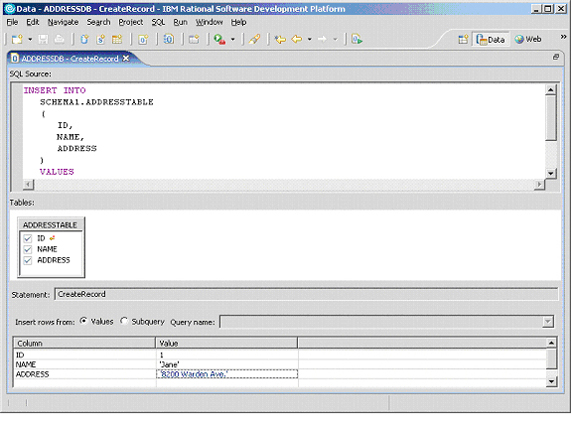Image resolution: width=572 pixels, height=430 pixels.
Task: Click the Forward arrow icon
Action: click(x=322, y=39)
